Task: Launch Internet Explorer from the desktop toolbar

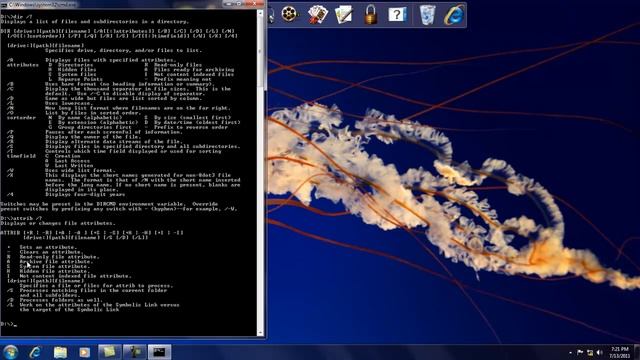Action: [x=454, y=15]
